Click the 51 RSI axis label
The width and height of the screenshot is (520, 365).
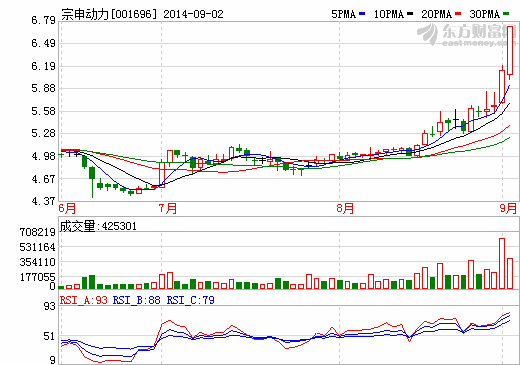[49, 336]
